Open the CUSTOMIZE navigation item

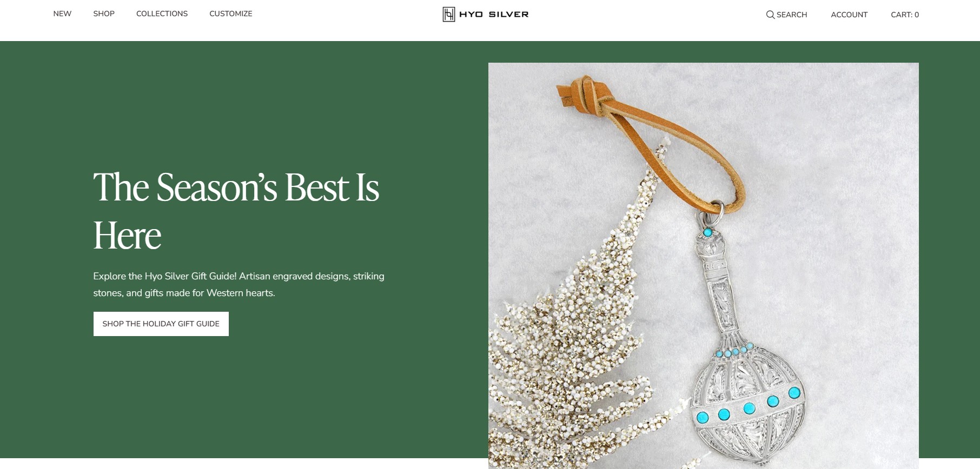[231, 14]
